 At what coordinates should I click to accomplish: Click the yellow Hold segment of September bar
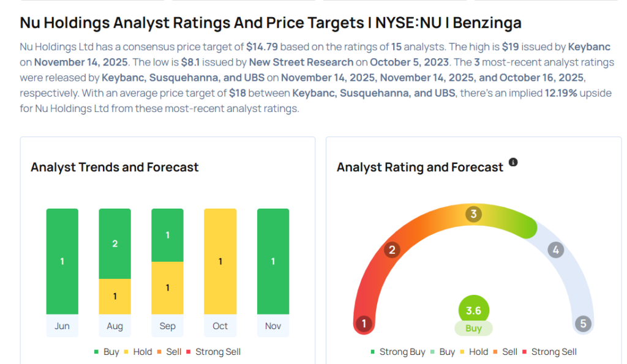(167, 288)
